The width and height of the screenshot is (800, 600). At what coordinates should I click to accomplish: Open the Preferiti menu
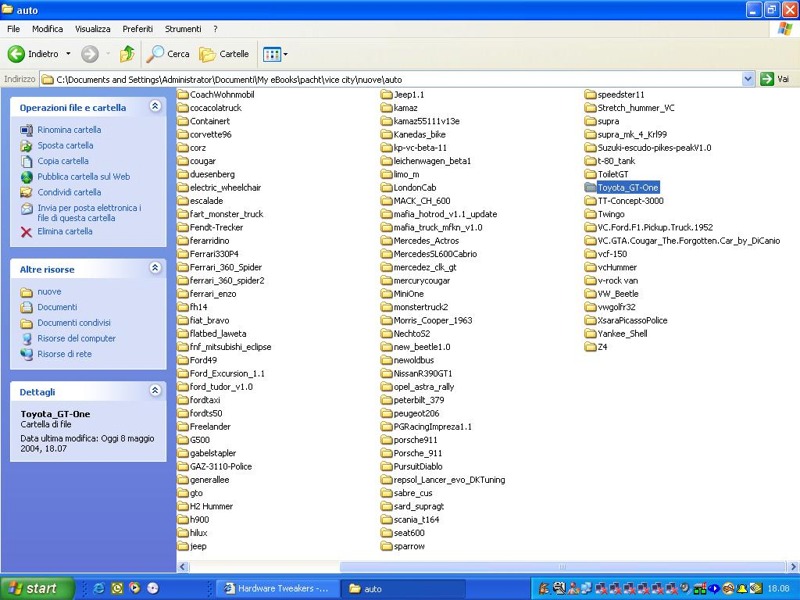click(x=138, y=29)
